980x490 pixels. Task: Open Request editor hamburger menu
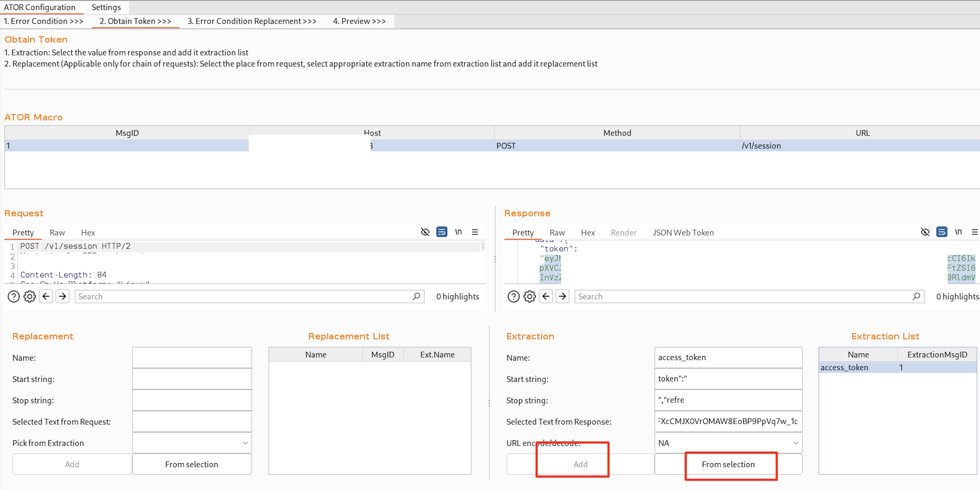475,232
